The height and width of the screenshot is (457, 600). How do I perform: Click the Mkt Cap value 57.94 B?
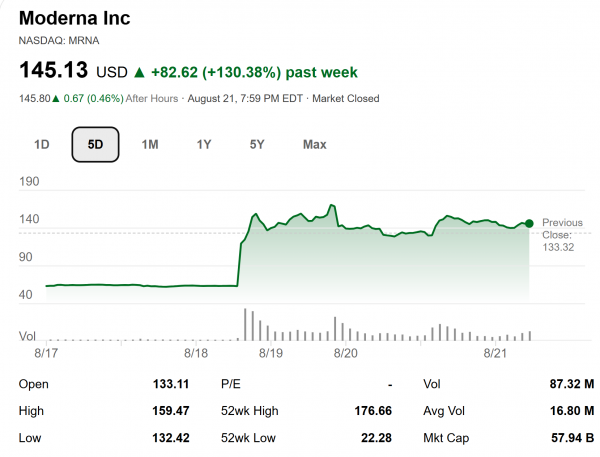(x=572, y=438)
